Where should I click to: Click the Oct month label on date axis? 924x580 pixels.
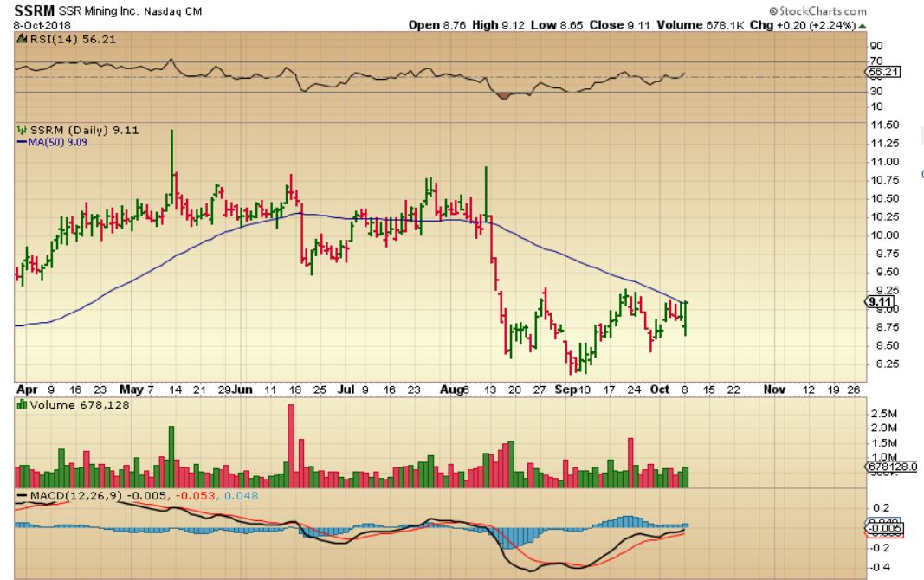click(x=659, y=390)
